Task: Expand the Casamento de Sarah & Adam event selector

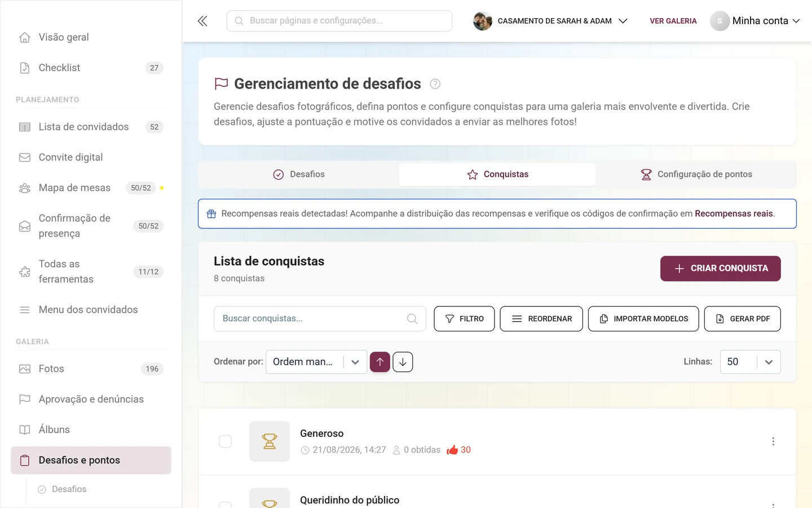Action: point(550,21)
